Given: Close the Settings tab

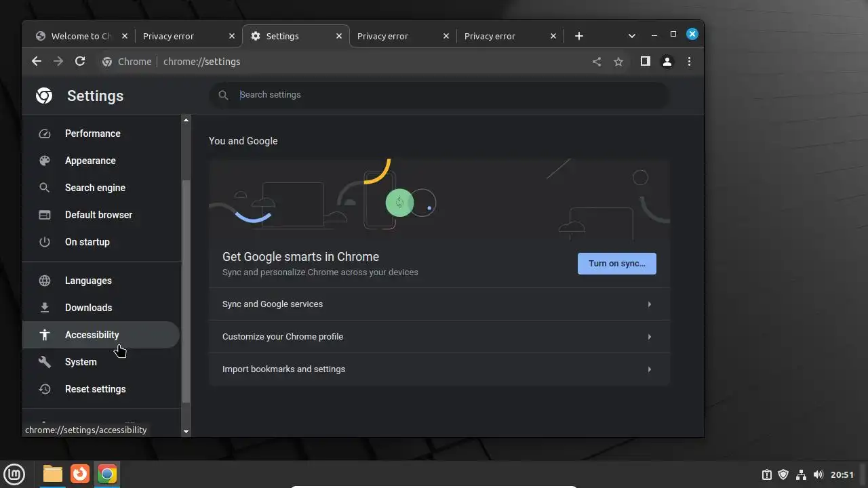Looking at the screenshot, I should pos(339,36).
